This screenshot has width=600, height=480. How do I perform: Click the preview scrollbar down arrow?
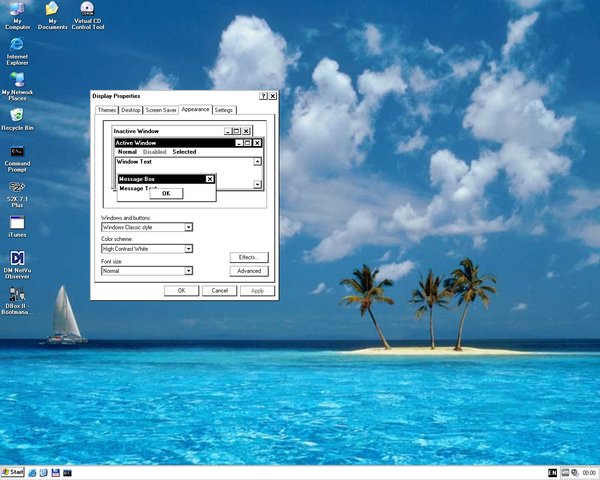[258, 184]
